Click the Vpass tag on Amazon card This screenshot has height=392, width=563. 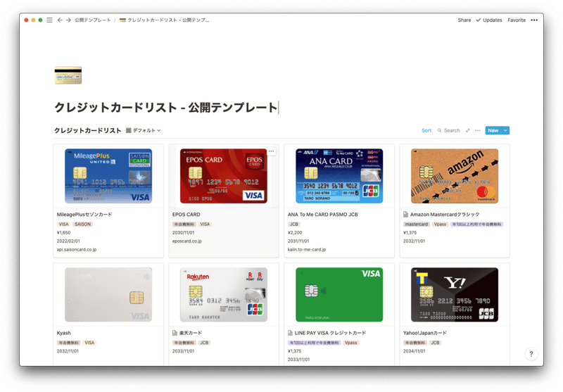[440, 225]
